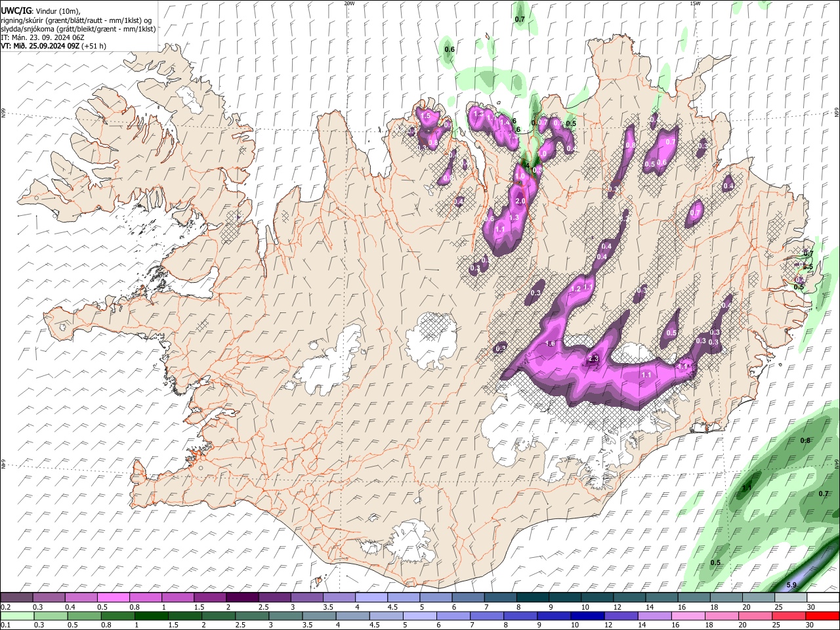
Task: Click the 'VT: Mið. 25.09.2024 09Z (+51 h)' line
Action: coord(54,46)
